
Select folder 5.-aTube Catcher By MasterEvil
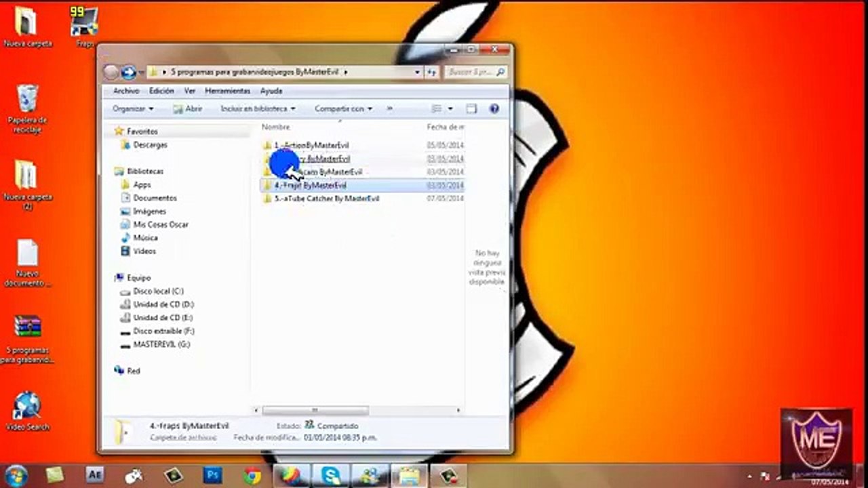tap(326, 199)
